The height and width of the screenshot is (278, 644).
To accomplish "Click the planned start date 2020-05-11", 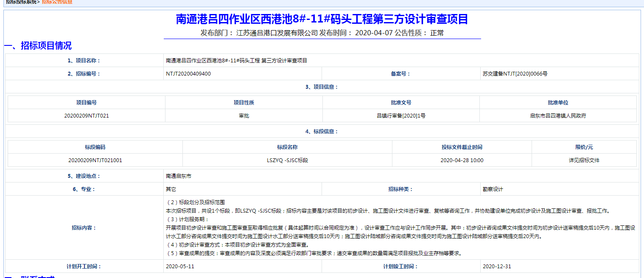I will [x=180, y=267].
